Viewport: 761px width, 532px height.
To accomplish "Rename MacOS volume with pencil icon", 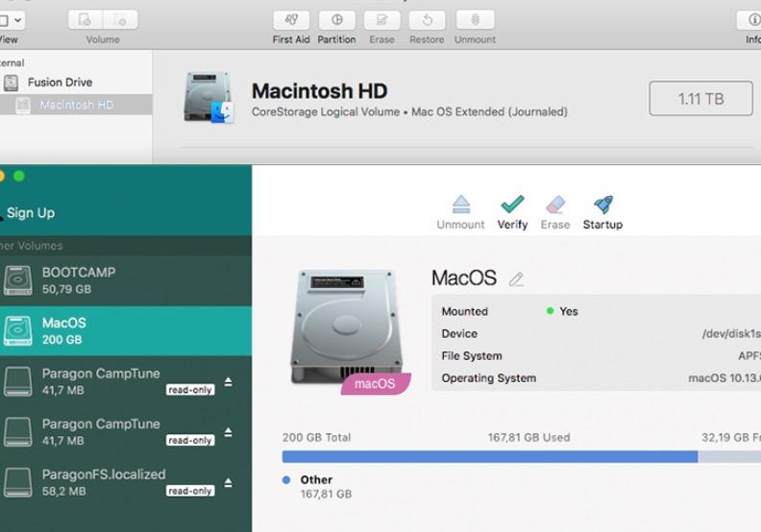I will tap(516, 279).
